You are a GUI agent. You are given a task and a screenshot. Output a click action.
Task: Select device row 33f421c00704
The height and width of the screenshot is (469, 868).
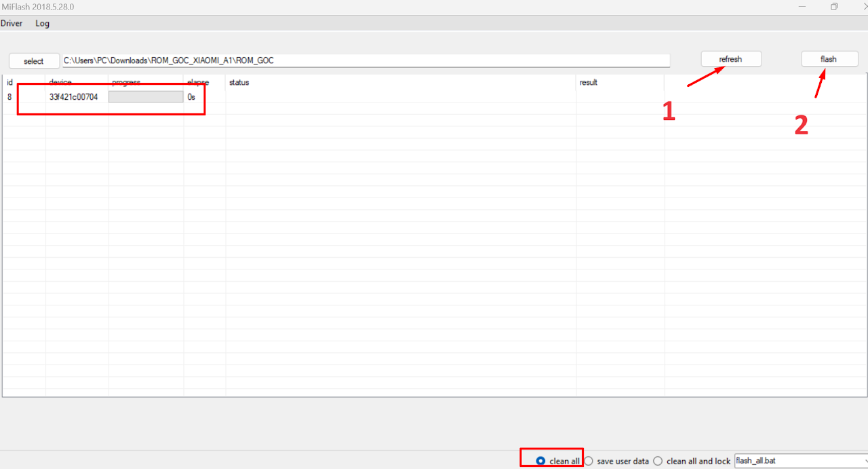click(x=73, y=97)
